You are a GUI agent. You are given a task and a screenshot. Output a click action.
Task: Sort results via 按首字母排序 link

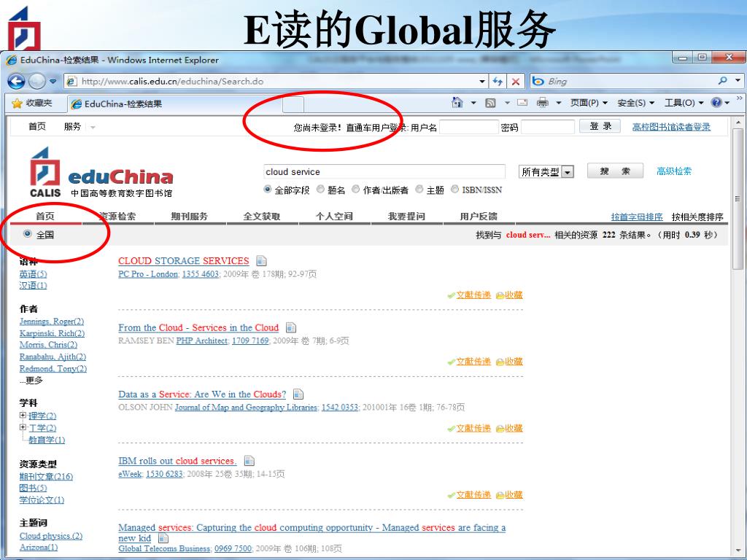pyautogui.click(x=637, y=217)
